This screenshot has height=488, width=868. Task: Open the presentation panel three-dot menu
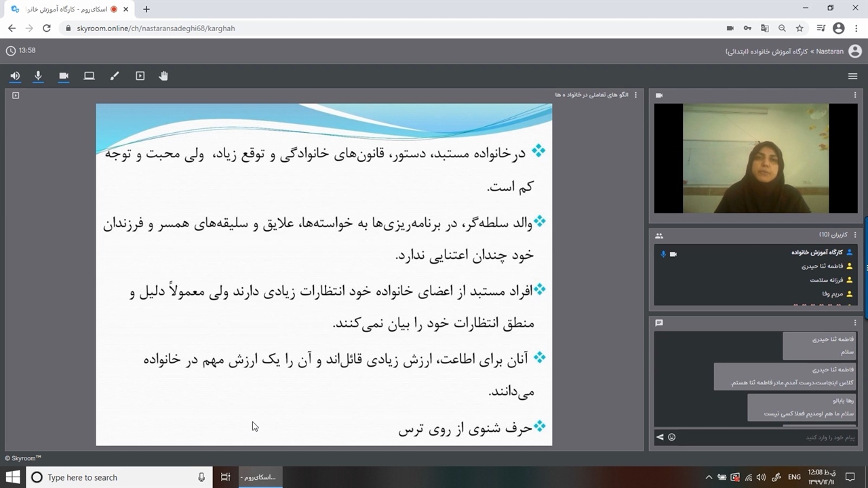click(635, 96)
